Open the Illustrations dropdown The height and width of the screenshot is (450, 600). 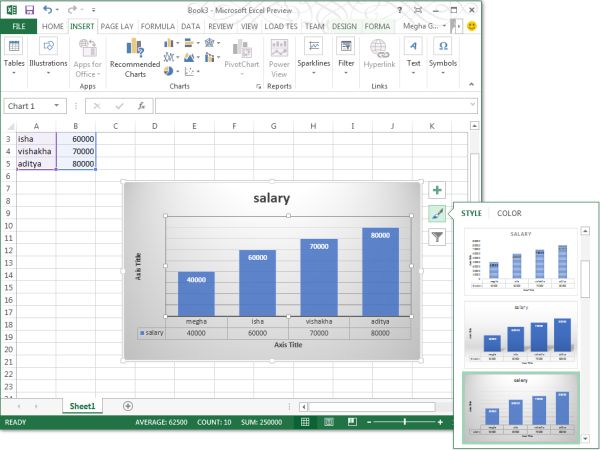(x=48, y=57)
